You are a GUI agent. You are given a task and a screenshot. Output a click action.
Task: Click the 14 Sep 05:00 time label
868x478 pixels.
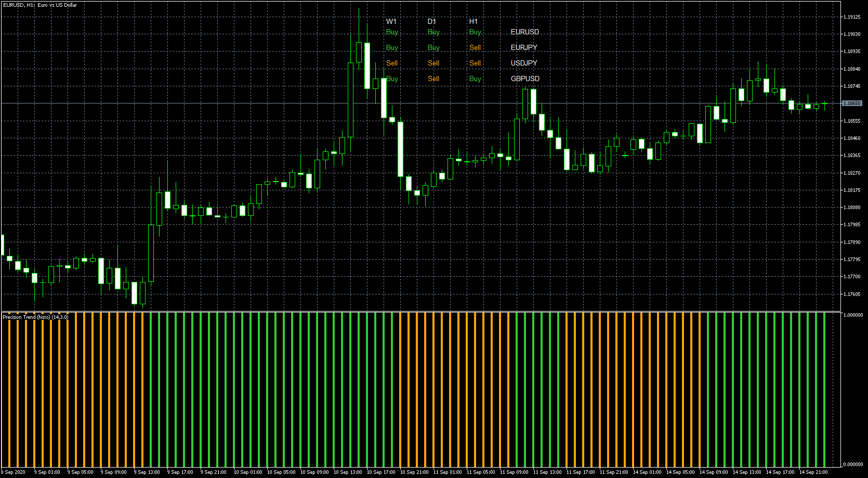(680, 472)
